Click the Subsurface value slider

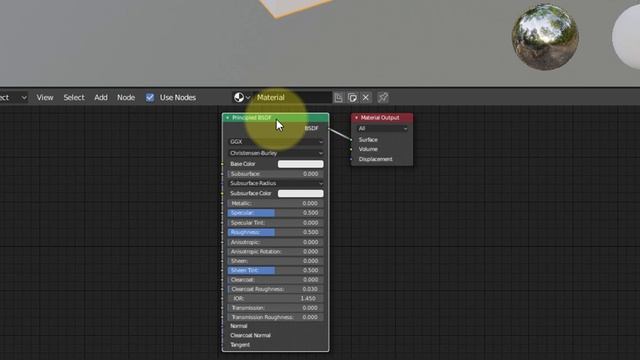click(276, 174)
